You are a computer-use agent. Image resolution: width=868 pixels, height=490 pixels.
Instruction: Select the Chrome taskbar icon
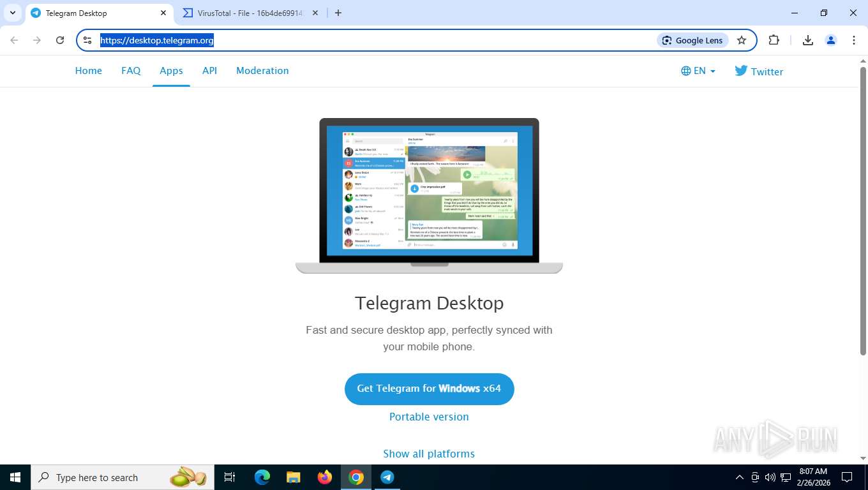[x=356, y=477]
